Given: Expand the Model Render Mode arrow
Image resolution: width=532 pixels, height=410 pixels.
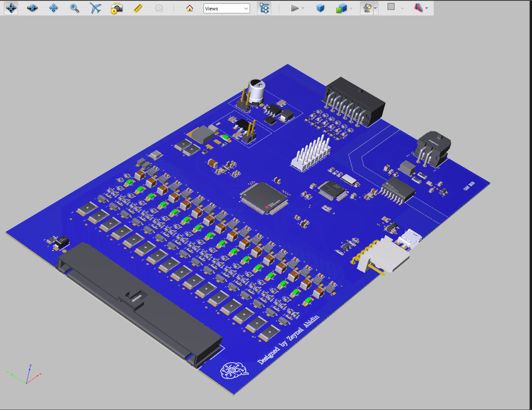Looking at the screenshot, I should coord(351,8).
